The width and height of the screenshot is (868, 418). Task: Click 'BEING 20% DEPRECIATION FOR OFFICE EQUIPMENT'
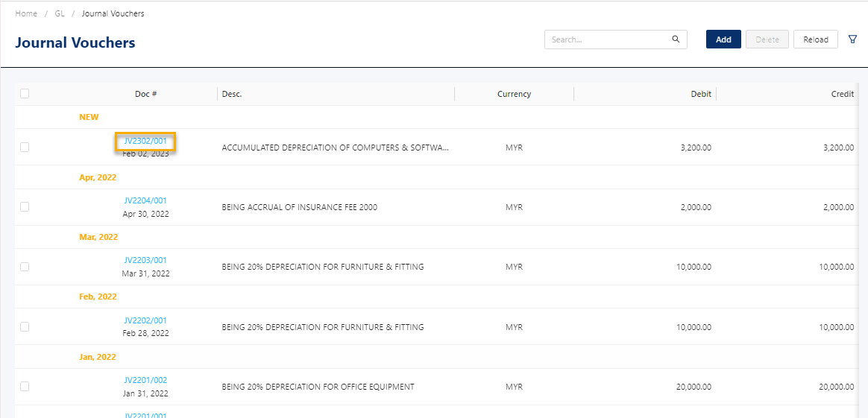click(x=318, y=387)
